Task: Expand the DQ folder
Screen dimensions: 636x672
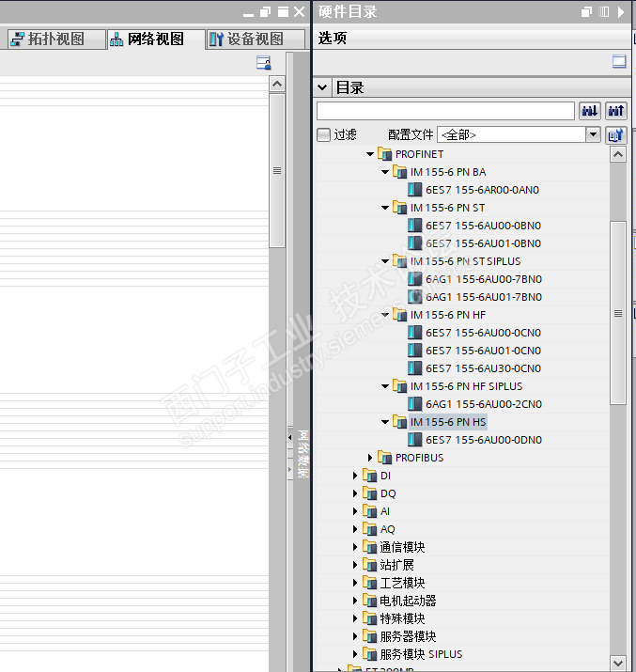Action: pos(355,493)
